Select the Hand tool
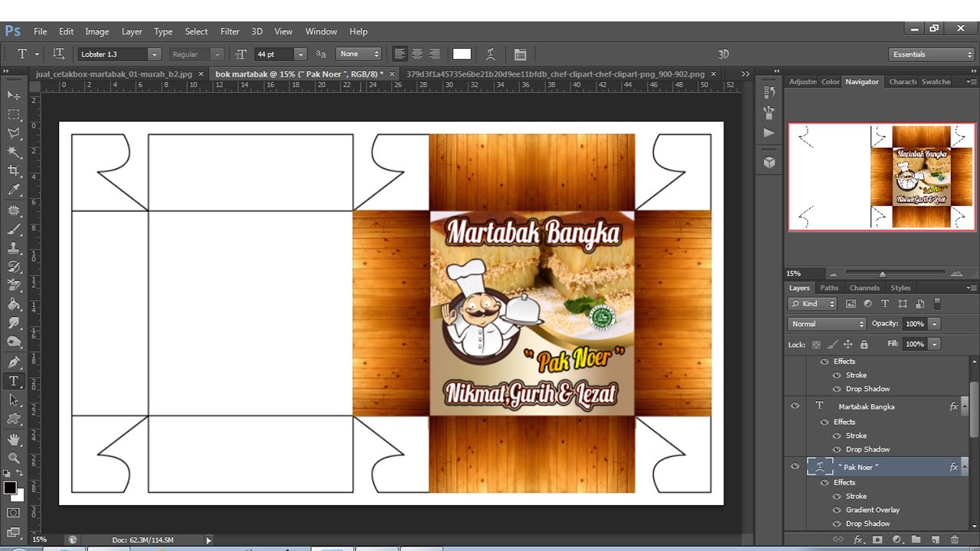 pyautogui.click(x=14, y=440)
